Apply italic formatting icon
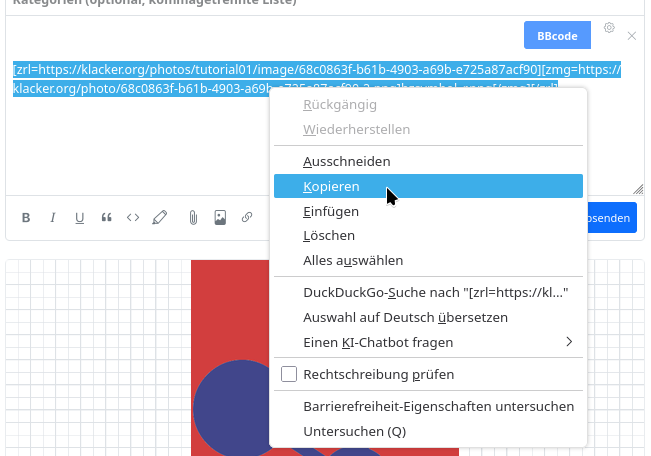651x456 pixels. click(x=52, y=218)
